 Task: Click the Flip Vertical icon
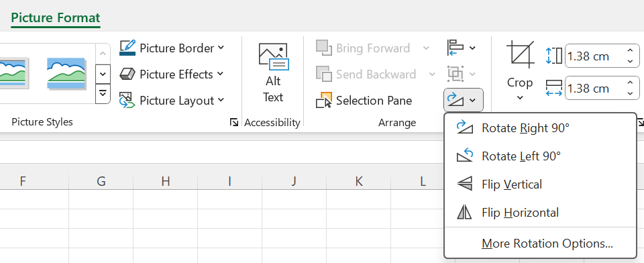click(x=465, y=184)
